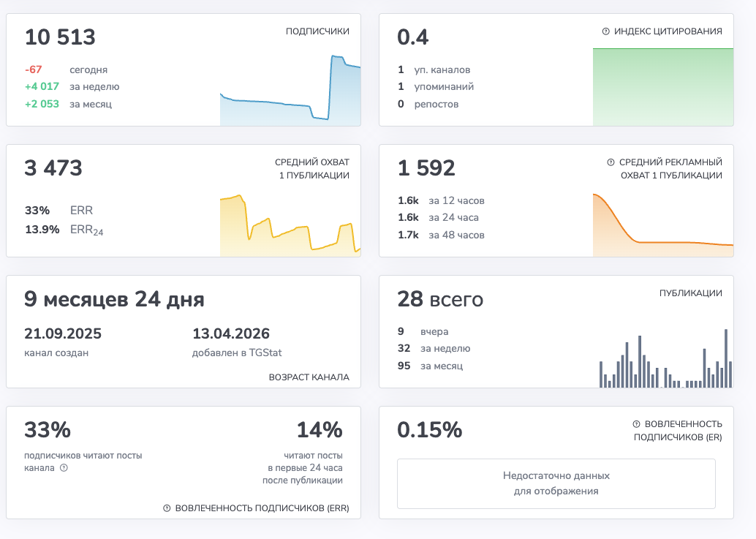Screen dimensions: 756x539
Task: Click the citation index value 0.4
Action: [x=412, y=37]
